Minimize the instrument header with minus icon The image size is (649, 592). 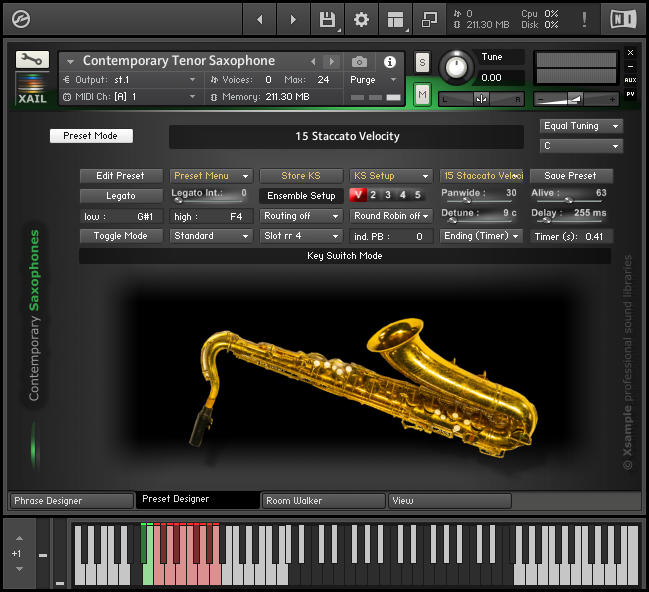(630, 66)
